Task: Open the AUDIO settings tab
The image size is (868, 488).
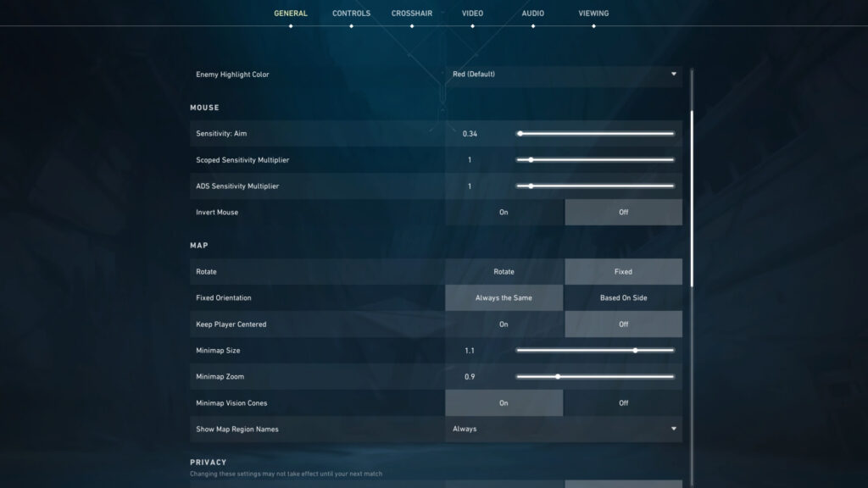Action: tap(532, 13)
